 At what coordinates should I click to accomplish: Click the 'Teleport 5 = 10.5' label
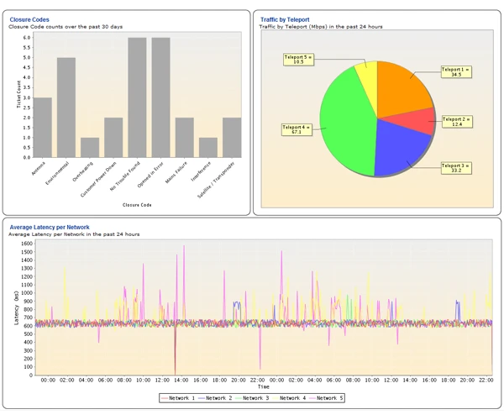tap(298, 60)
